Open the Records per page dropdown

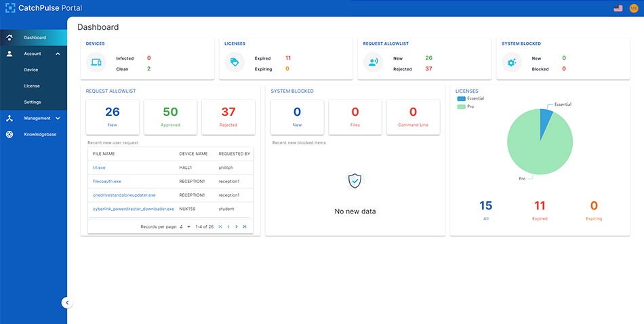(x=185, y=226)
